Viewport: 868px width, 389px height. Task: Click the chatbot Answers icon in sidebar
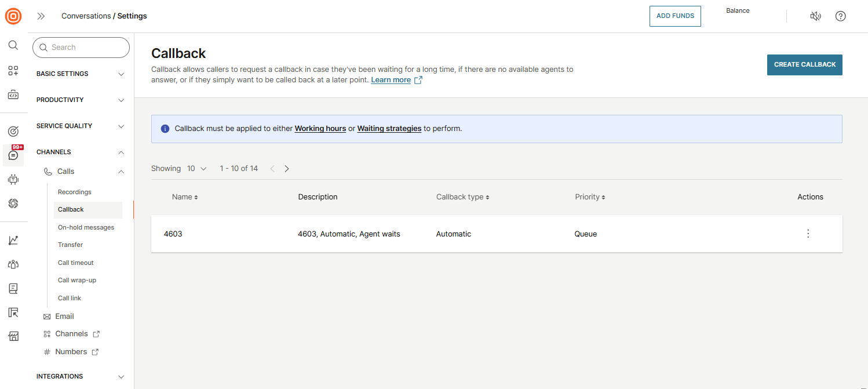point(13,179)
